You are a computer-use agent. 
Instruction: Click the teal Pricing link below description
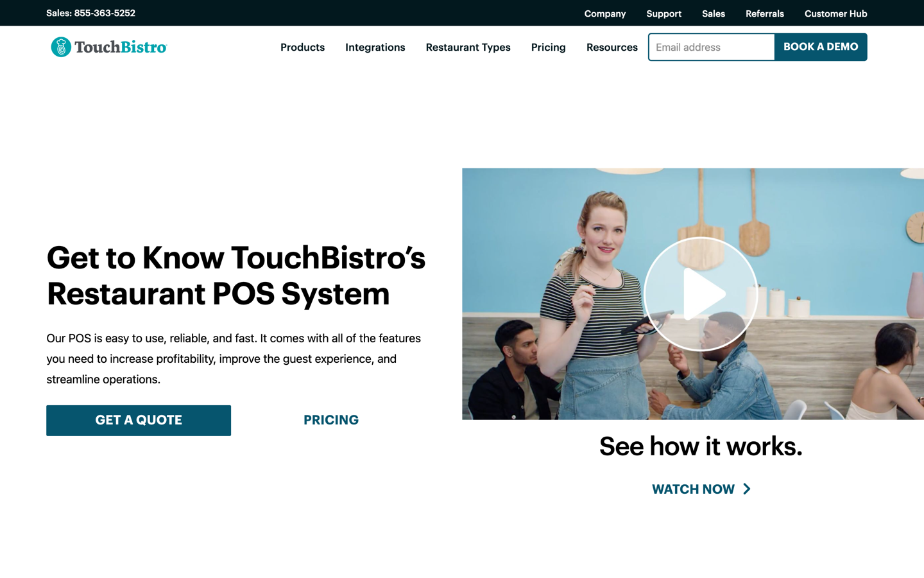(331, 420)
